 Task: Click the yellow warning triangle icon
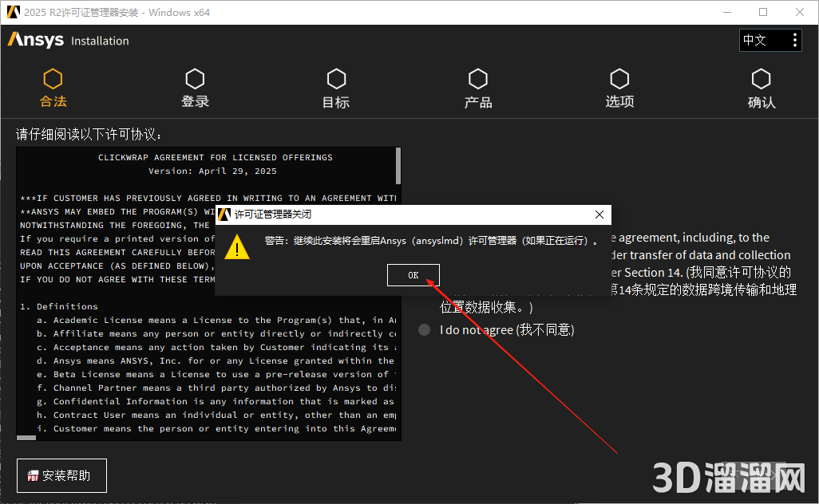(236, 246)
